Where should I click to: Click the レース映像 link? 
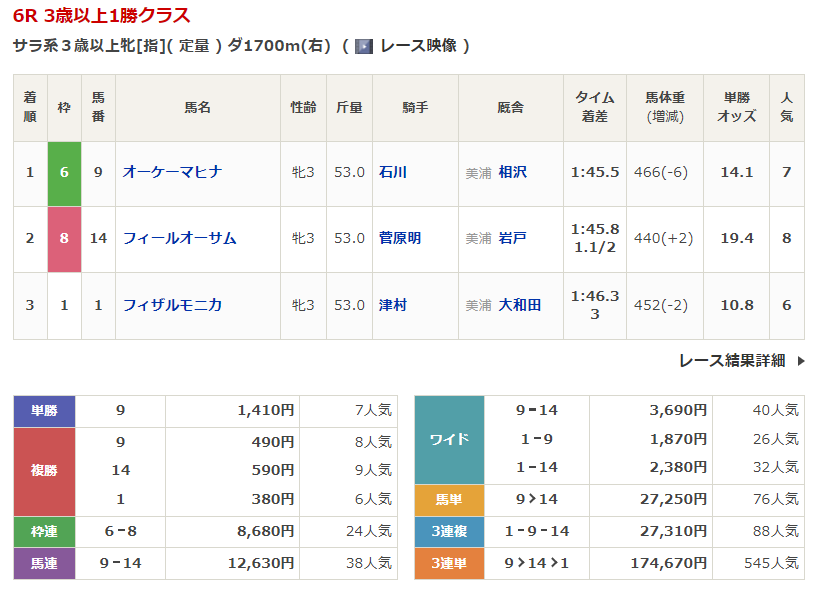418,46
